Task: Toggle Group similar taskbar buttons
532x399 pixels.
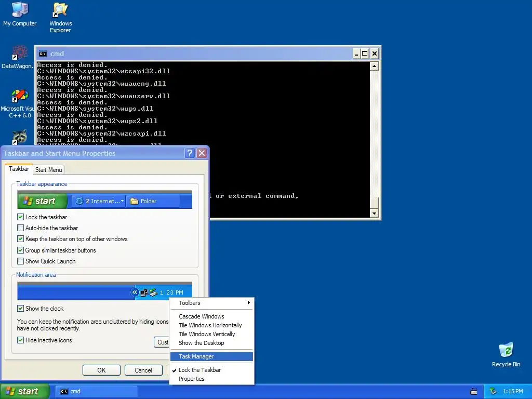Action: point(20,250)
